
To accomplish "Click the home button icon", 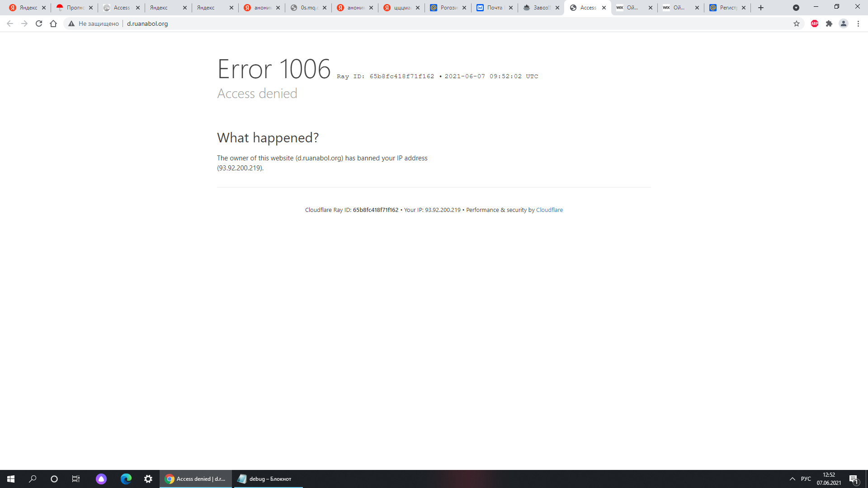I will (x=53, y=23).
